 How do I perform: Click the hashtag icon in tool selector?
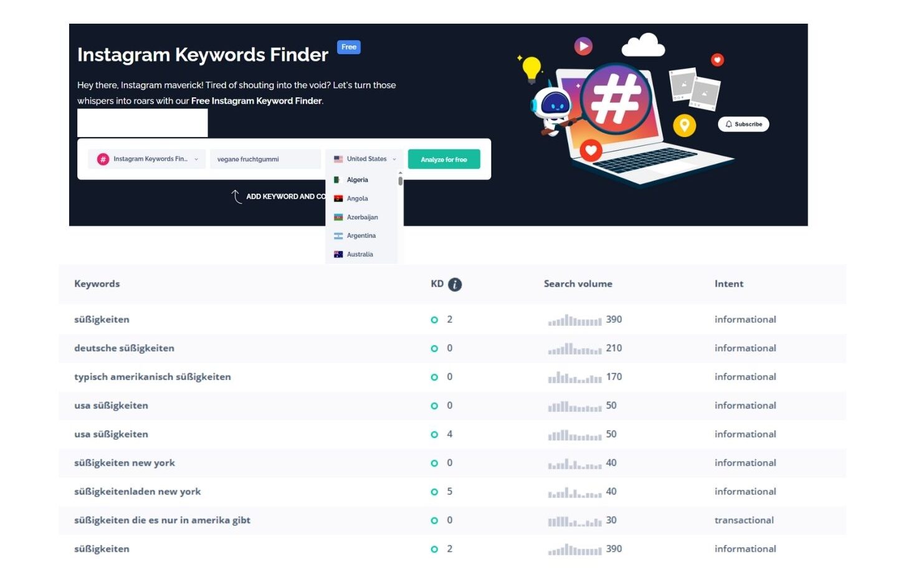coord(103,159)
